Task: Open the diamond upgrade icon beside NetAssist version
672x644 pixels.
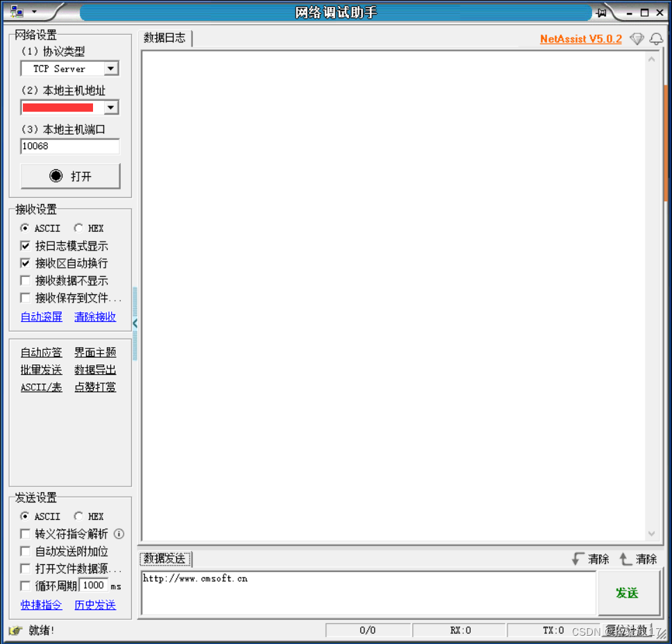Action: [x=636, y=39]
